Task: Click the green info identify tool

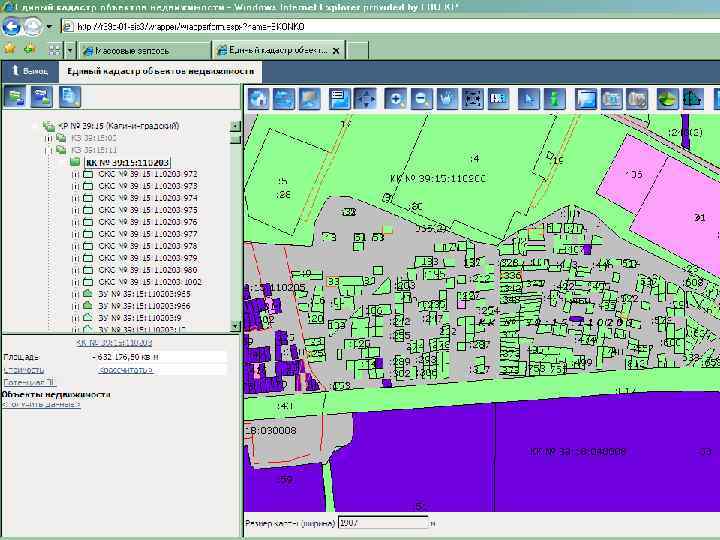Action: 556,98
